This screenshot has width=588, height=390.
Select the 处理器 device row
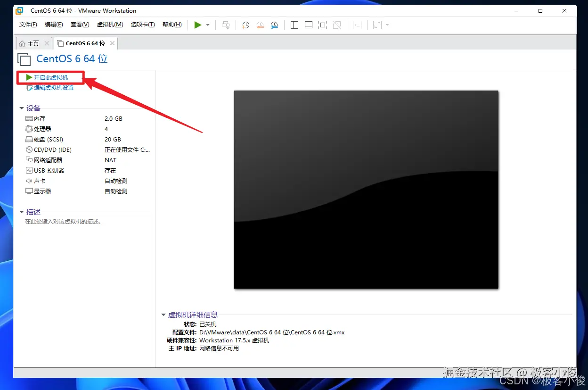coord(88,129)
